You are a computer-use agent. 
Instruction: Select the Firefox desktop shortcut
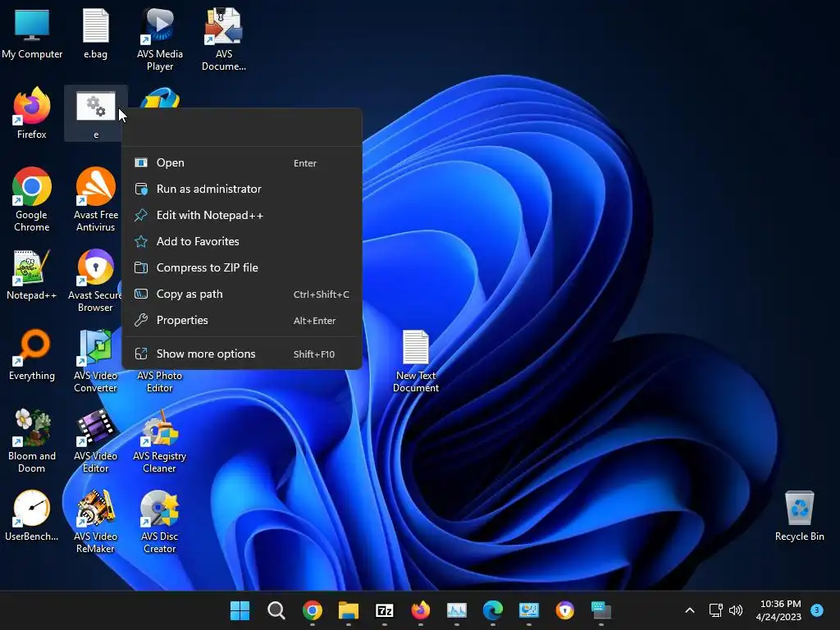(x=32, y=113)
